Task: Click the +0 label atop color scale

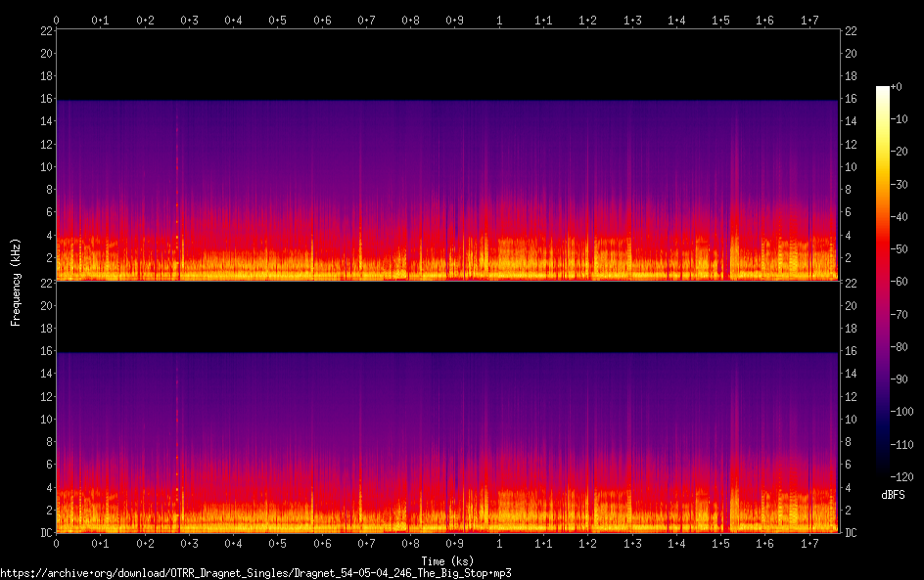Action: (x=897, y=87)
